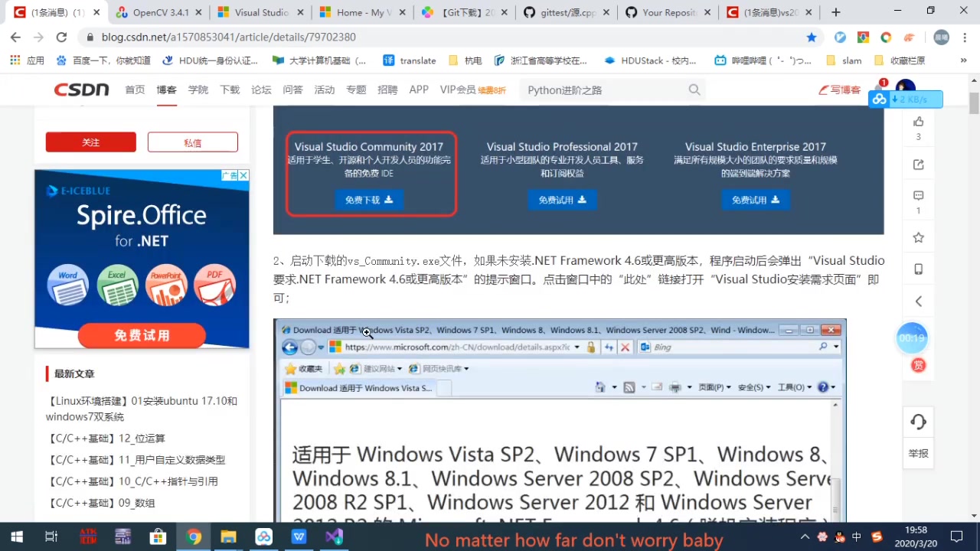Click the browser back arrow
The width and height of the screenshot is (980, 551).
click(x=16, y=37)
